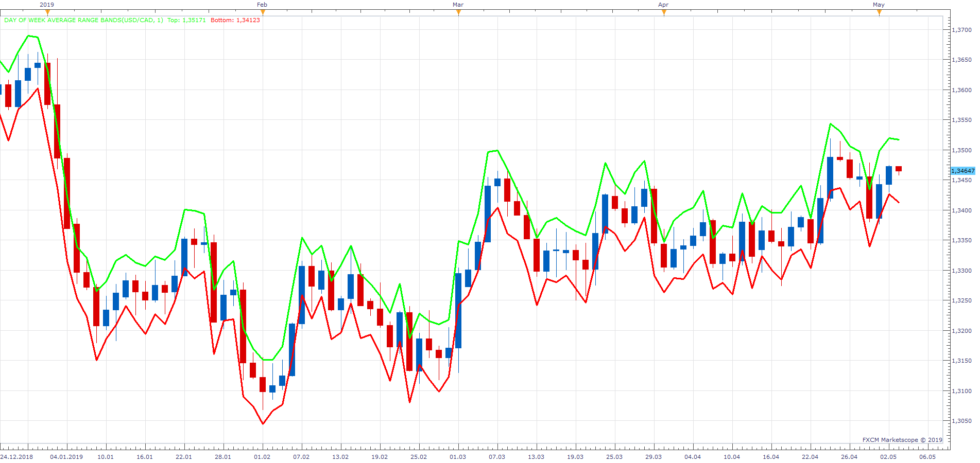Click the 16.04 date axis label
This screenshot has height=463, width=980.
(x=771, y=457)
